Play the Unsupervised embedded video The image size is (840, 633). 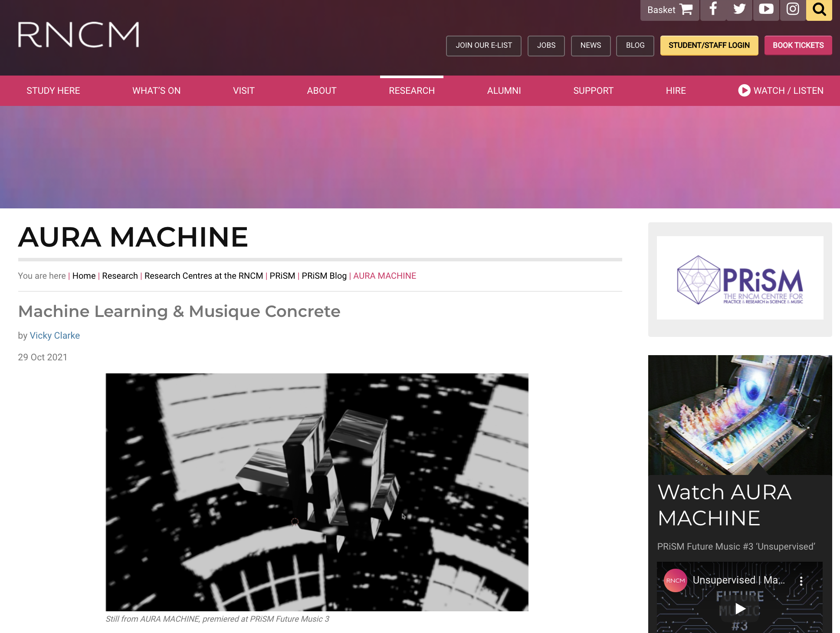pyautogui.click(x=740, y=609)
